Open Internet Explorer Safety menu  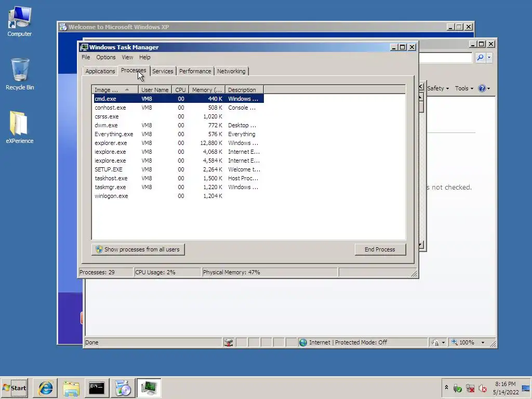(x=437, y=88)
